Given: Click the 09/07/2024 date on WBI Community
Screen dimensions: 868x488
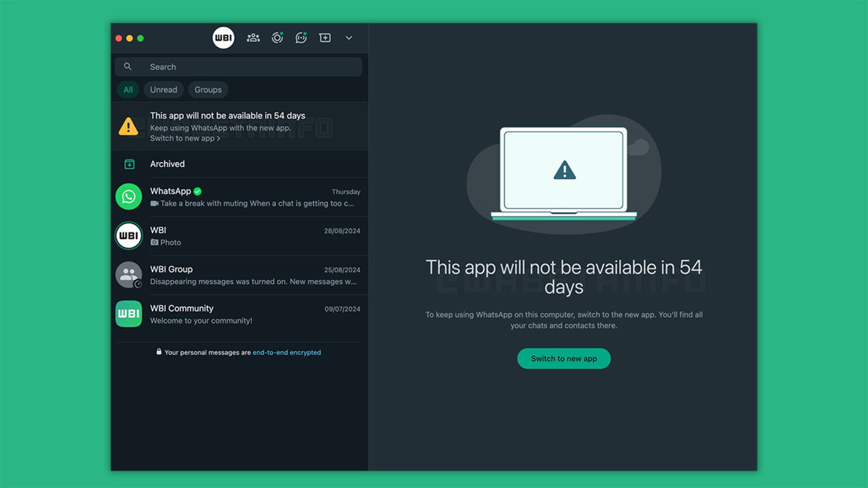Looking at the screenshot, I should [x=342, y=309].
